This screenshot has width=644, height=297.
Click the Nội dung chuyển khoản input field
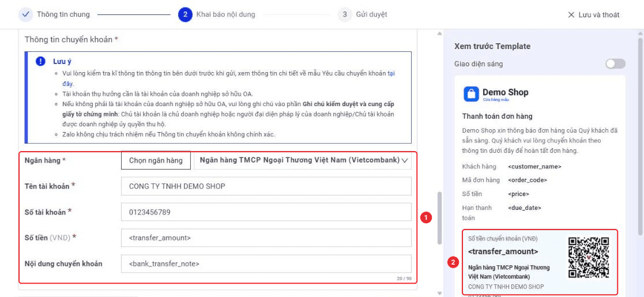pyautogui.click(x=266, y=264)
